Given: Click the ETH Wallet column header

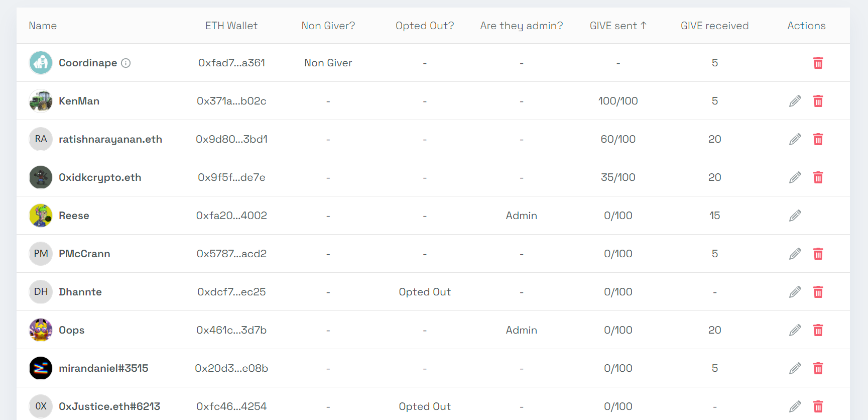Looking at the screenshot, I should [x=231, y=26].
